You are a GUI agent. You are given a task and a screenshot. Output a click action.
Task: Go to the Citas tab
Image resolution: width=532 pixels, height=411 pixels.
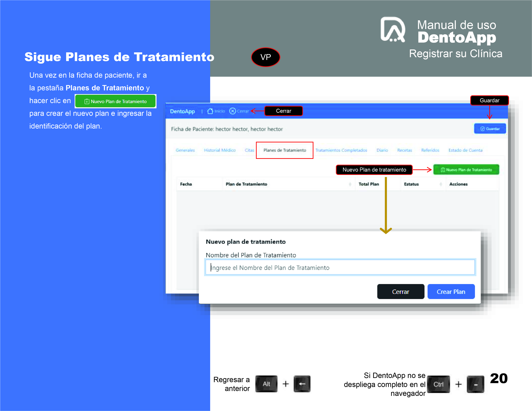click(x=249, y=150)
